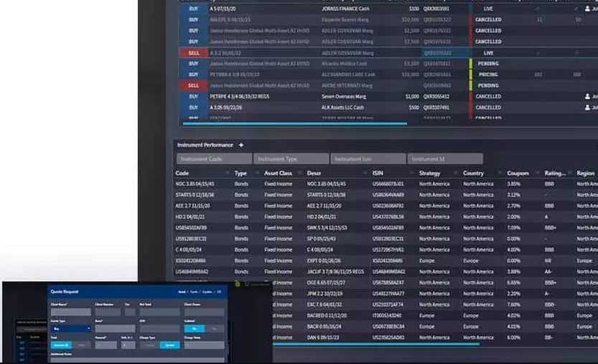Screen dimensions: 598x364
Task: Click the orders table horizontal scrollbar
Action: click(x=295, y=123)
